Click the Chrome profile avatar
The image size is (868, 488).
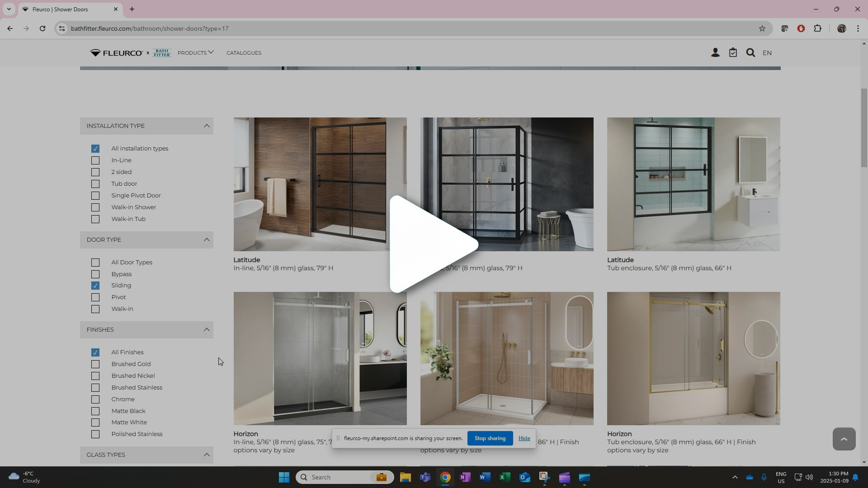click(x=841, y=28)
